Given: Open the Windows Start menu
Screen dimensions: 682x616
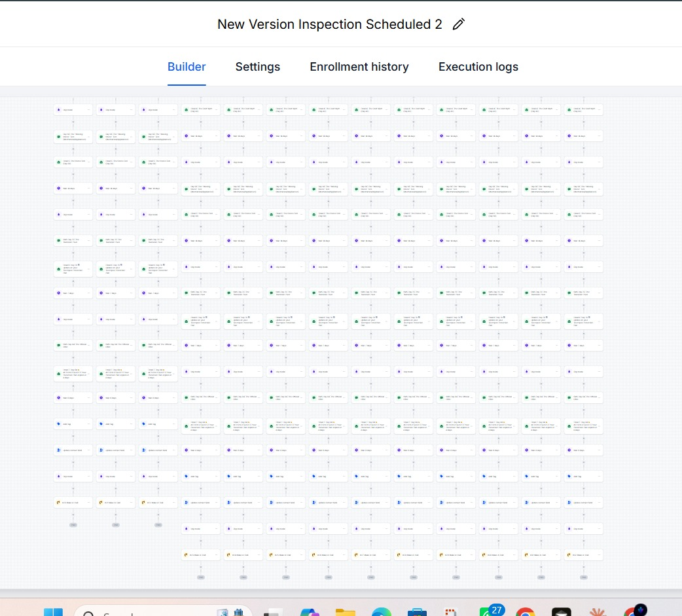Looking at the screenshot, I should tap(53, 612).
